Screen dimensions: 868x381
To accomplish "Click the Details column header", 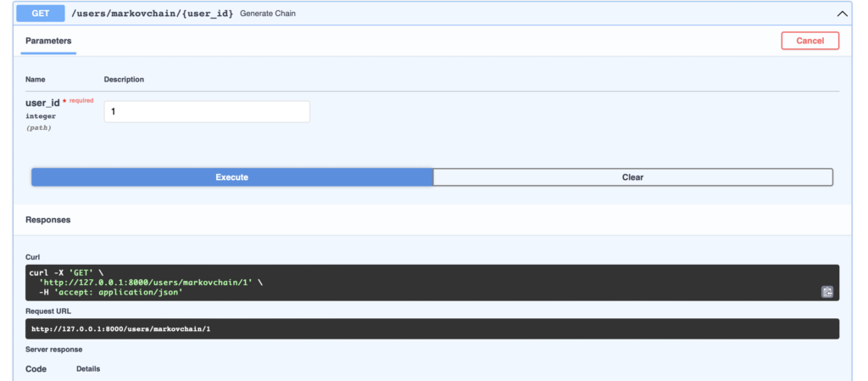I will pos(88,369).
